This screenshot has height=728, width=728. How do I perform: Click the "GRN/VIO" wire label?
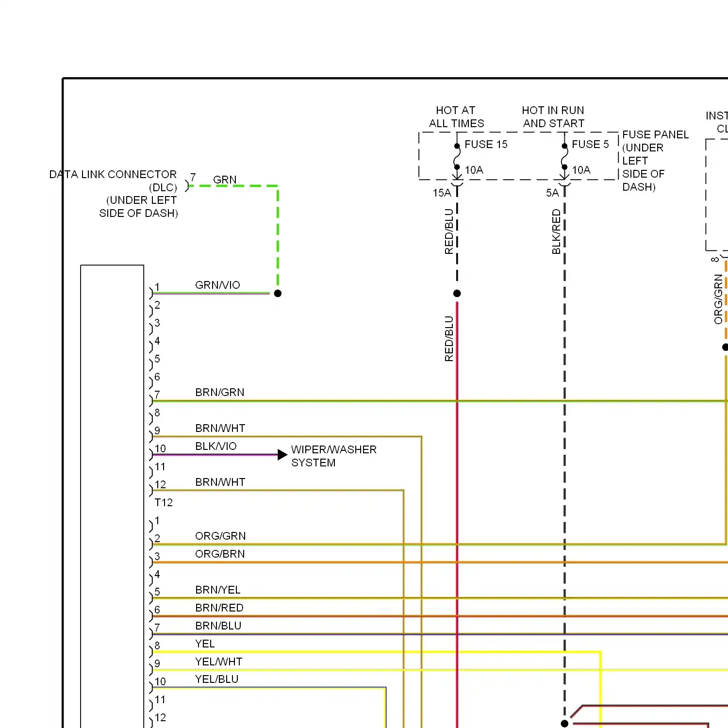point(217,285)
